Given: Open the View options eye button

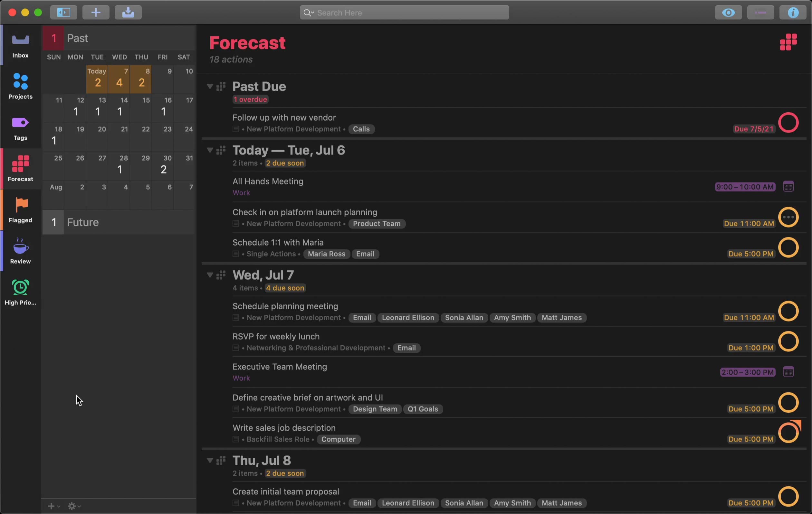Looking at the screenshot, I should (728, 13).
